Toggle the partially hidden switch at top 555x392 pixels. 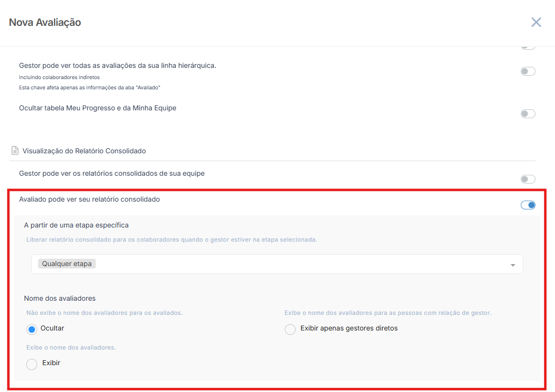coord(528,47)
